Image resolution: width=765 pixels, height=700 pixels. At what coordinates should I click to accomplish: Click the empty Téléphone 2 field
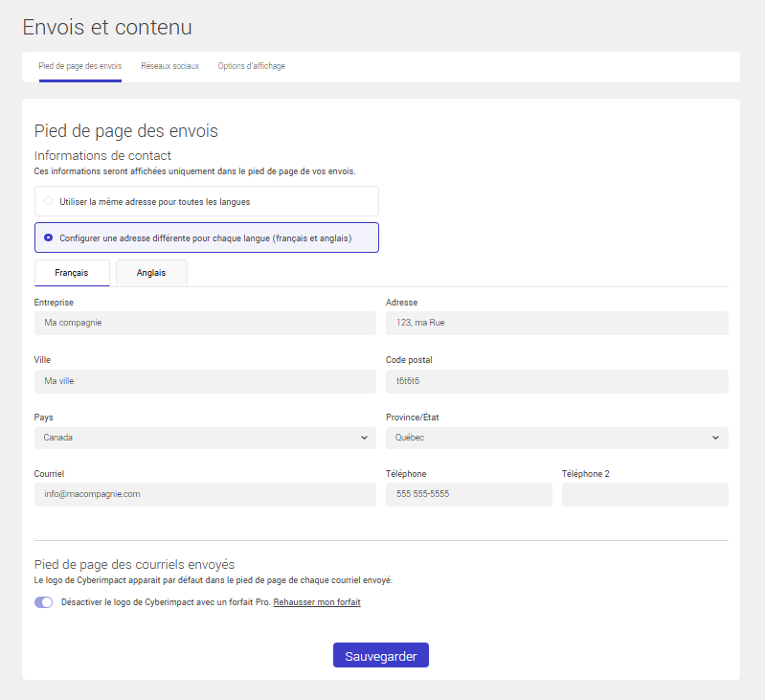pos(645,495)
